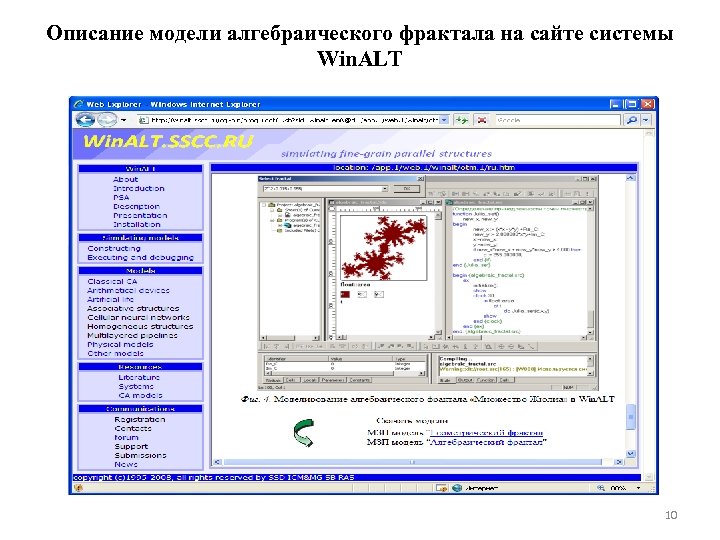
Task: Click content frame horizontal scroll thumb
Action: click(412, 462)
